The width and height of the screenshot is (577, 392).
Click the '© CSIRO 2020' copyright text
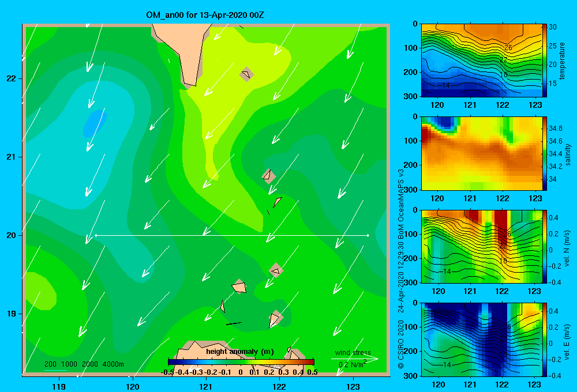point(401,344)
